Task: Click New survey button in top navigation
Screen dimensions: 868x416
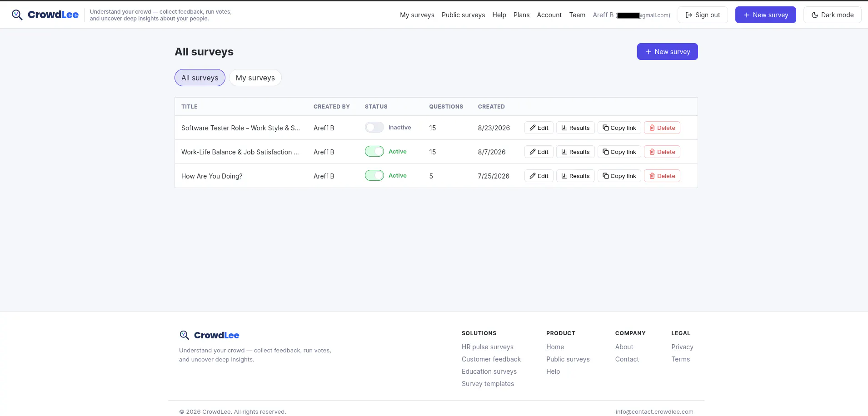Action: [x=766, y=15]
